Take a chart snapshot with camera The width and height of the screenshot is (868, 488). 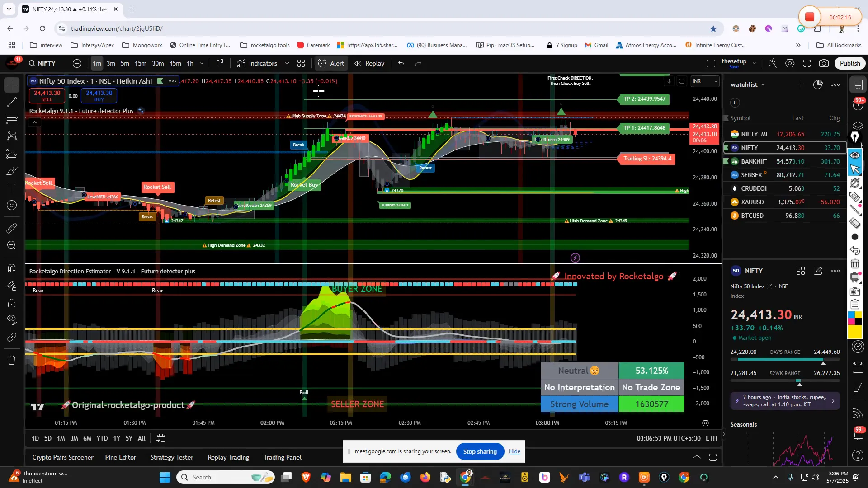pyautogui.click(x=824, y=63)
